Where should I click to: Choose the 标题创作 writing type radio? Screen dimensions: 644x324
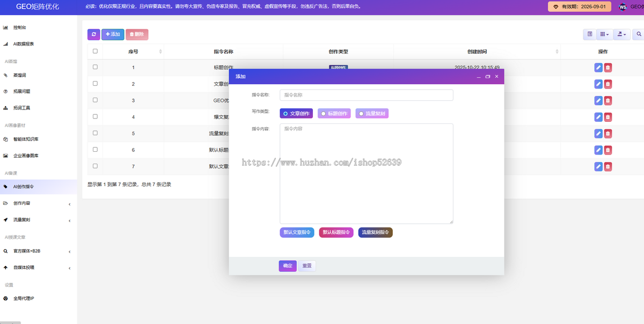[334, 114]
